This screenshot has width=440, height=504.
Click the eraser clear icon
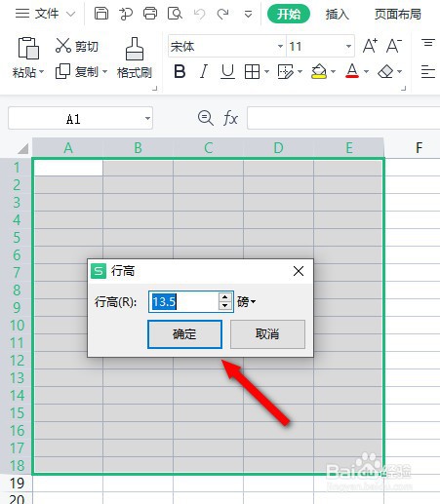(x=385, y=71)
